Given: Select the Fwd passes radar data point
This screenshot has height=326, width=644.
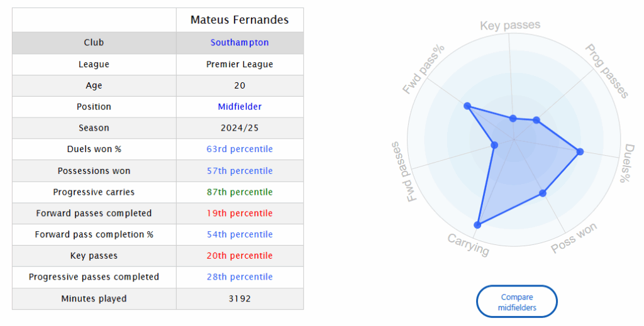Looking at the screenshot, I should (494, 145).
